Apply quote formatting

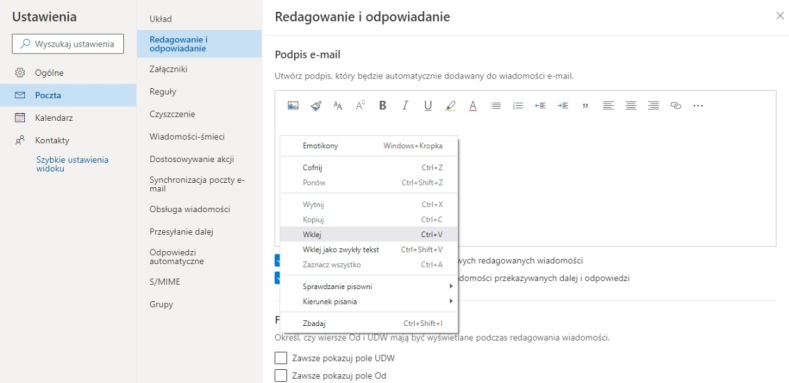[585, 106]
